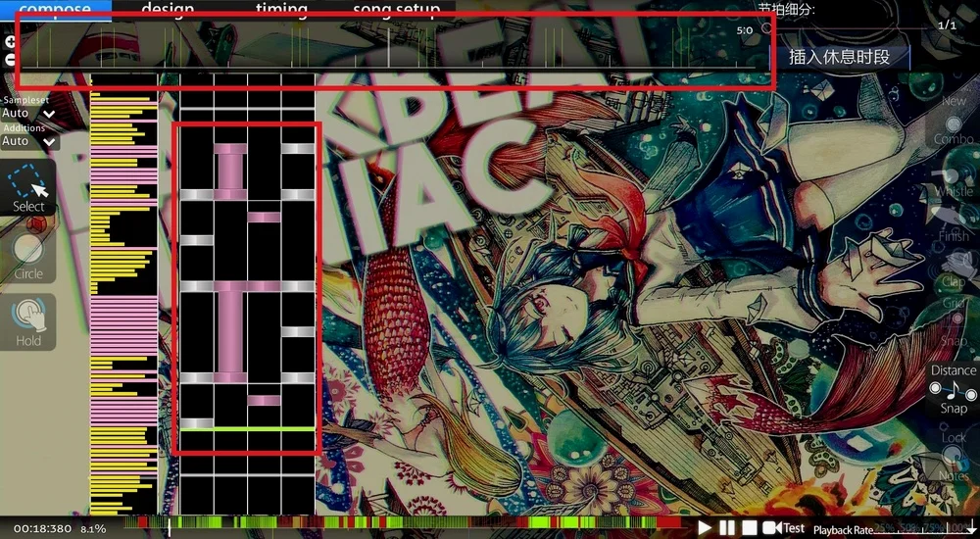Stop playback
Screen dimensions: 980x539
750,528
